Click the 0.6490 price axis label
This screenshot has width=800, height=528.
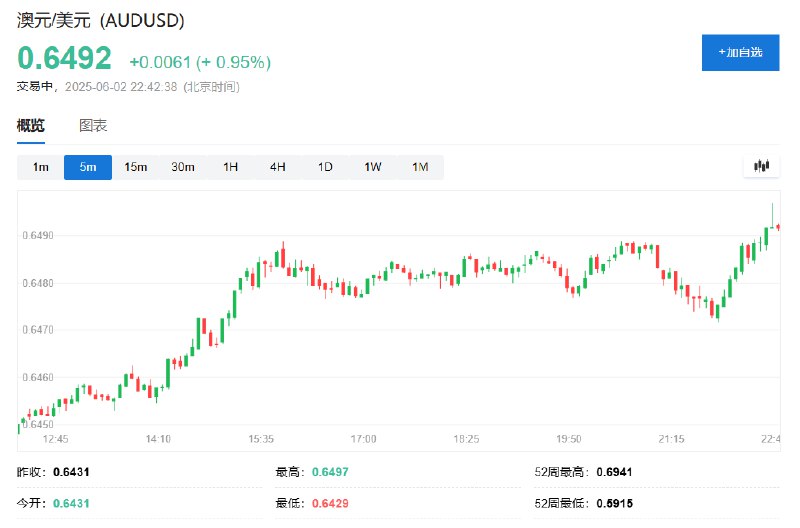click(x=38, y=235)
